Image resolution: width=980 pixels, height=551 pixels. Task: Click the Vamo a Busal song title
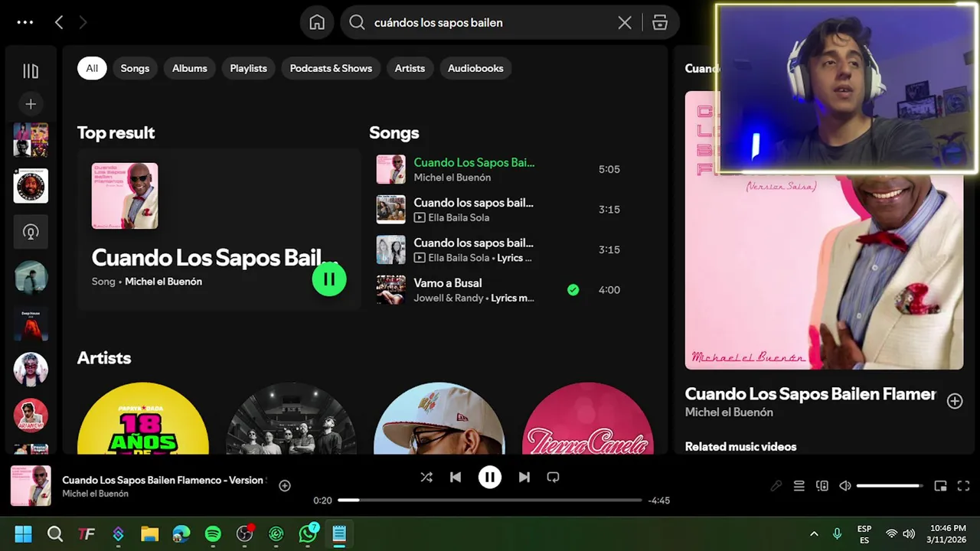448,283
